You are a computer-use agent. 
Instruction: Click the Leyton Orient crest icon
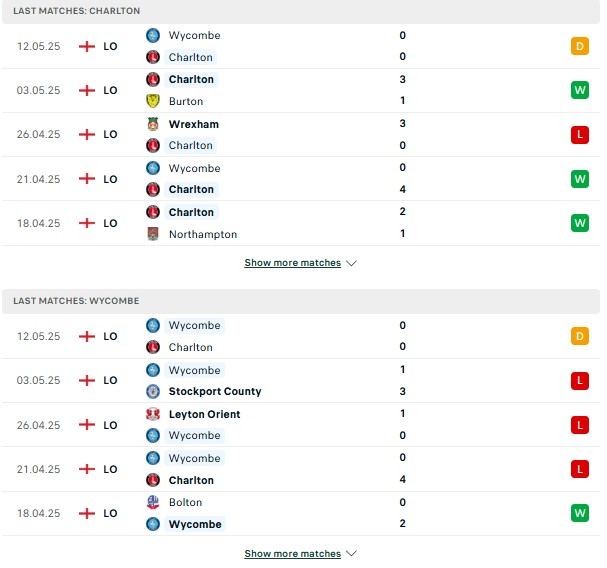153,414
